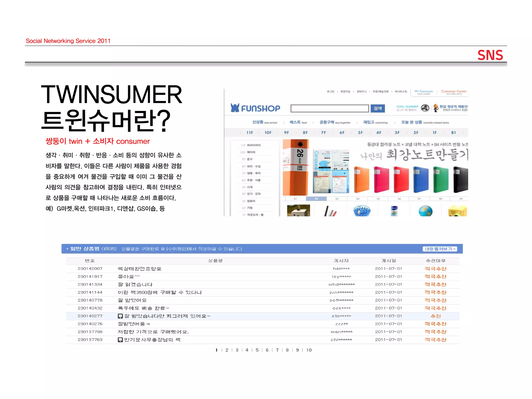Go to the 7F floor tab
Screen dimensions: 532x399
click(323, 132)
